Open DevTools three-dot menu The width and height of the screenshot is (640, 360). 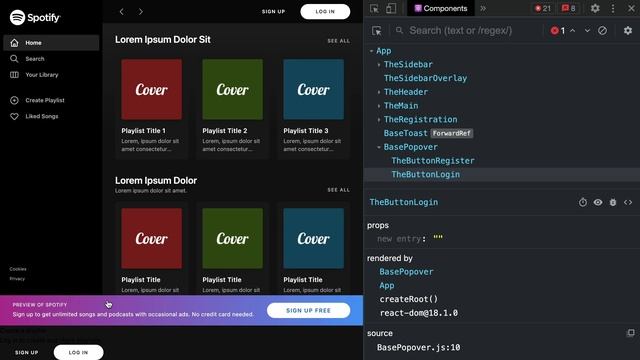point(613,8)
